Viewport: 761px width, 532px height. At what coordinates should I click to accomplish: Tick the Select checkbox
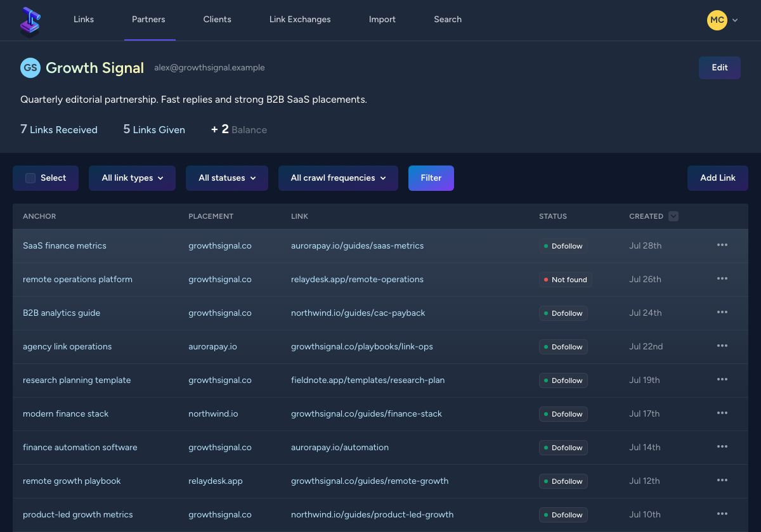click(30, 178)
